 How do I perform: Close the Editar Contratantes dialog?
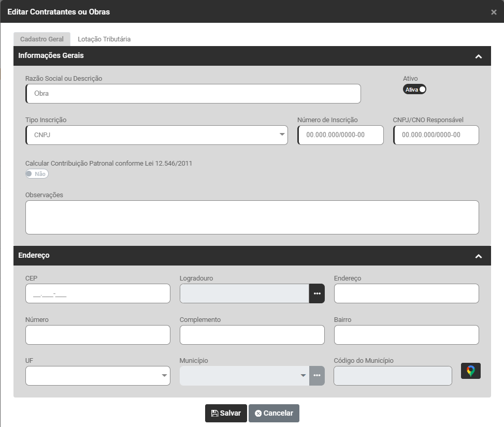pos(494,12)
